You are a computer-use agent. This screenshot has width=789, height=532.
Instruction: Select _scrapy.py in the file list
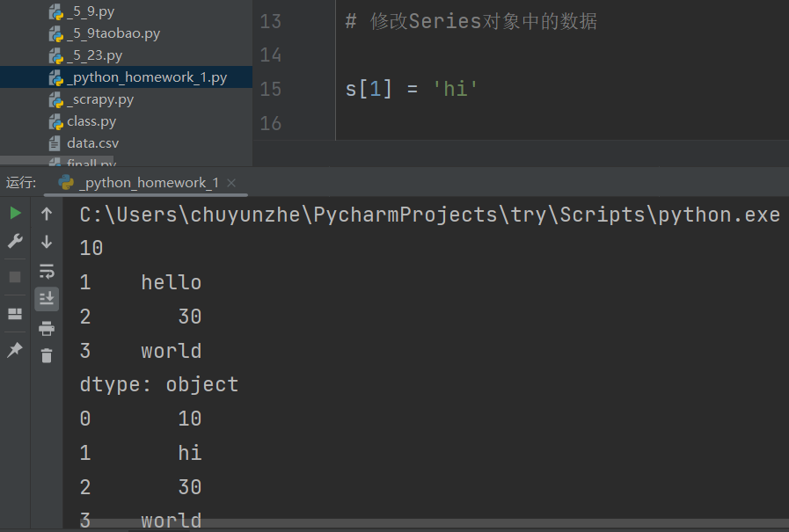tap(99, 99)
